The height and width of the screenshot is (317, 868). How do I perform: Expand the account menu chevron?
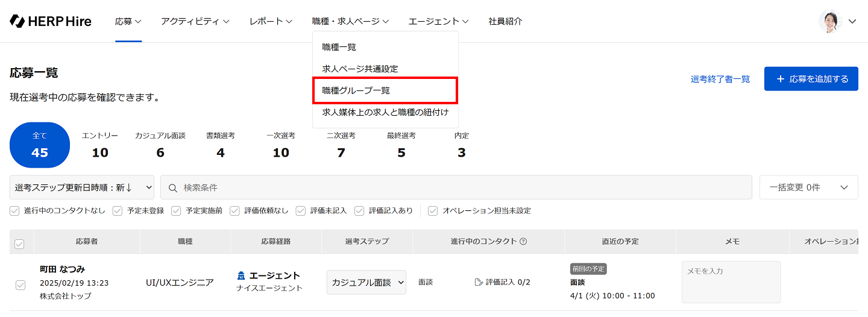pyautogui.click(x=852, y=21)
